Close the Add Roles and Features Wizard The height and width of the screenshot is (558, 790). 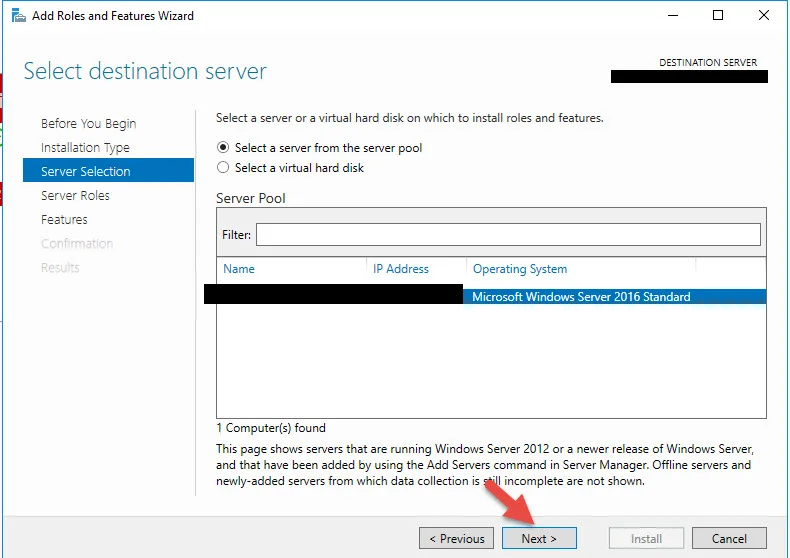(x=764, y=16)
